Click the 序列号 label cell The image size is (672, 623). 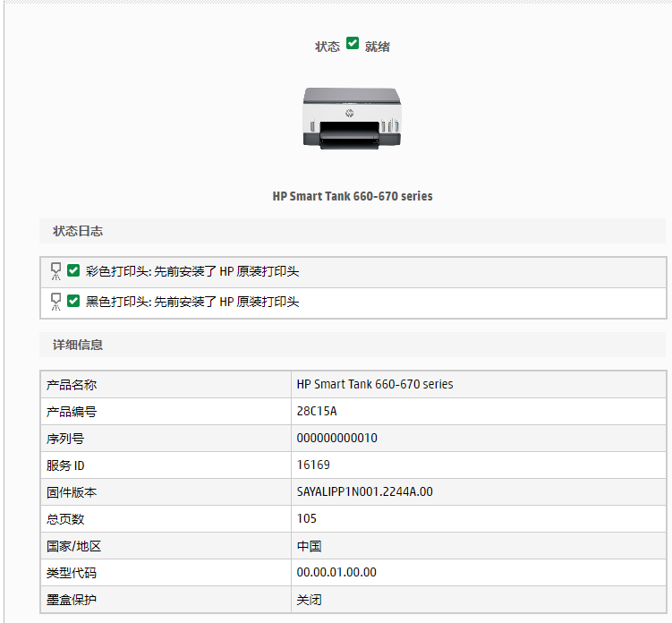point(166,439)
